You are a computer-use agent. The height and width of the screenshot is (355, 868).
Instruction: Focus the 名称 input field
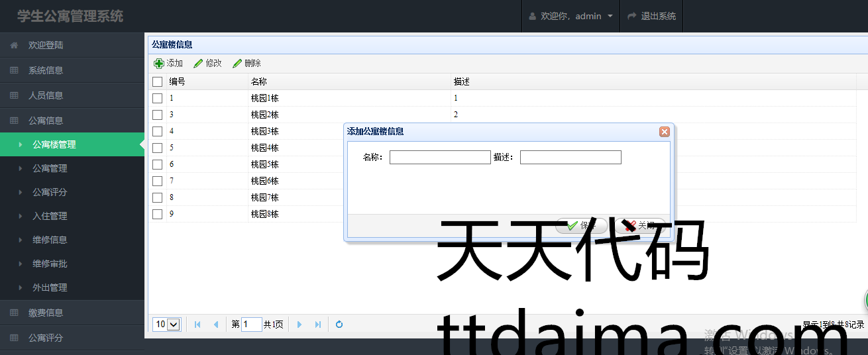[x=440, y=158]
